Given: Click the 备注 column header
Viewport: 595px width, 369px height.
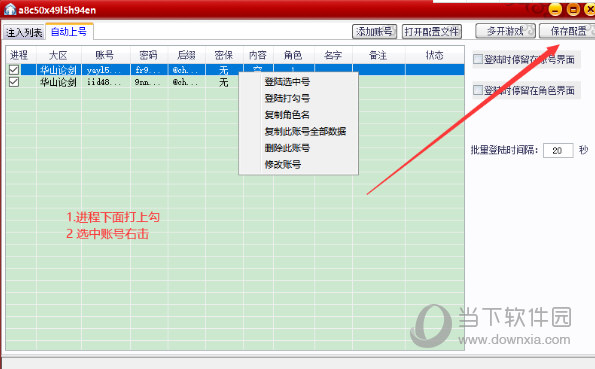Looking at the screenshot, I should pos(379,55).
